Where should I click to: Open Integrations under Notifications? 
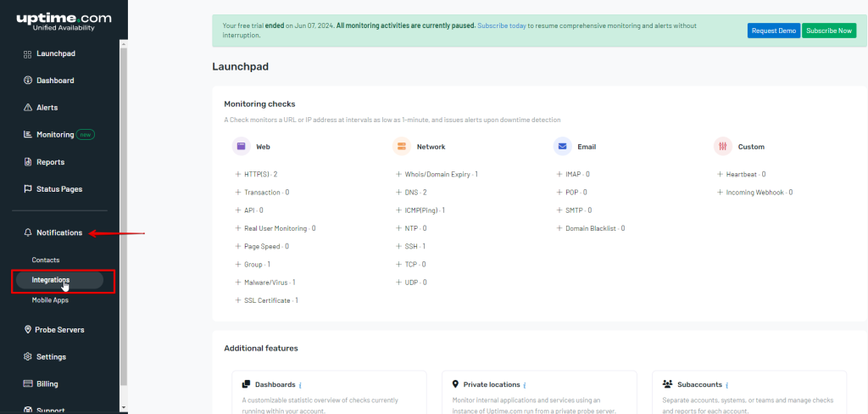(51, 280)
